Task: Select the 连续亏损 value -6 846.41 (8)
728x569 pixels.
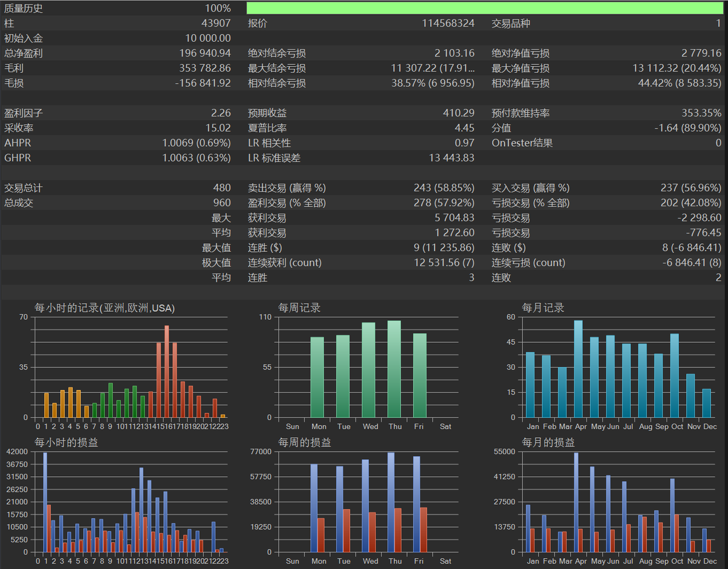Action: (692, 263)
